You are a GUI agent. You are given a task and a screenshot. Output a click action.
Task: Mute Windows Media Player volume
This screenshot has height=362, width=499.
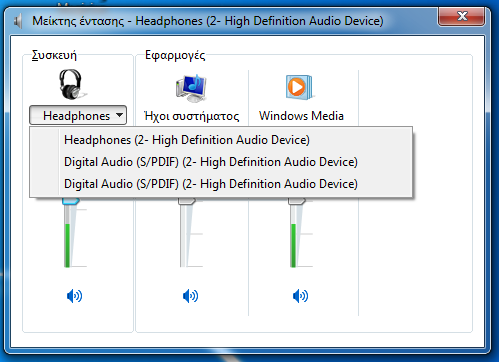point(300,296)
